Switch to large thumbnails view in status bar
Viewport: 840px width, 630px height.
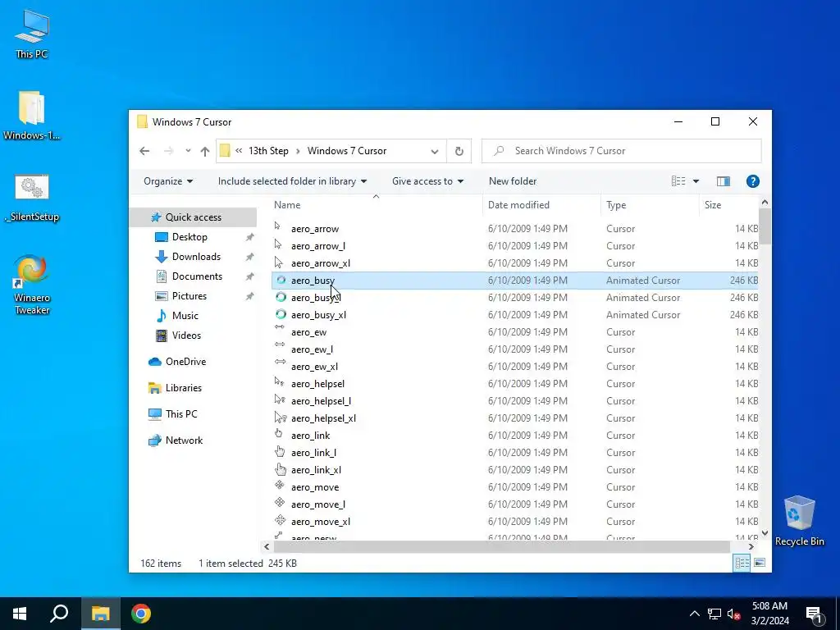760,563
